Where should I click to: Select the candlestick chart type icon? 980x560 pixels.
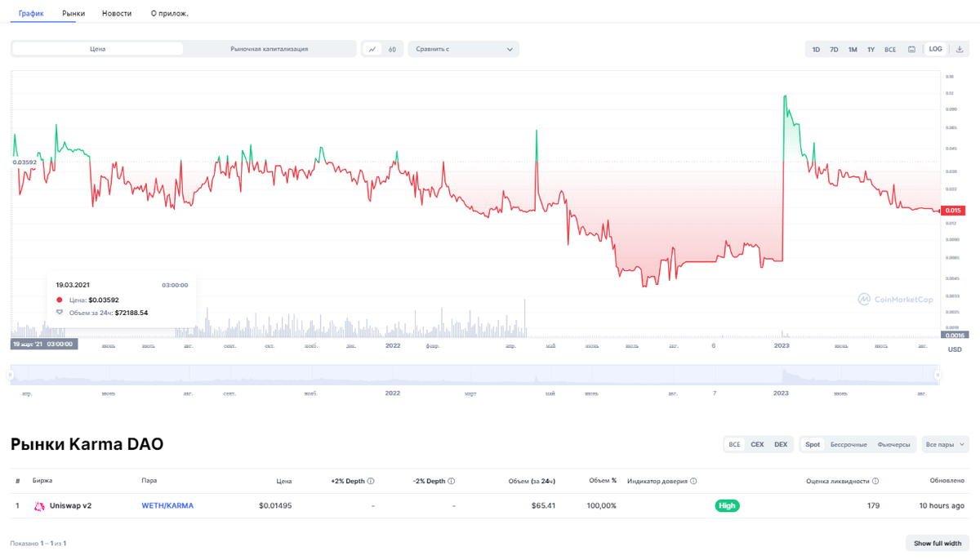(x=392, y=49)
